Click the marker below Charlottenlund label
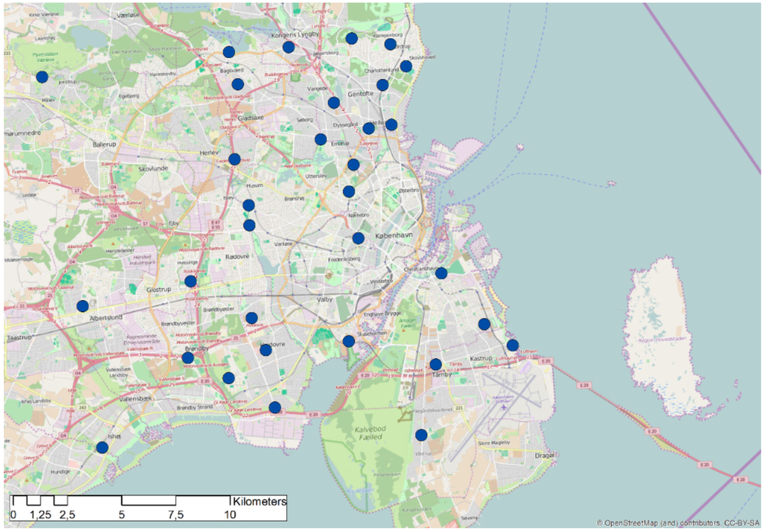The width and height of the screenshot is (763, 532). pyautogui.click(x=382, y=85)
